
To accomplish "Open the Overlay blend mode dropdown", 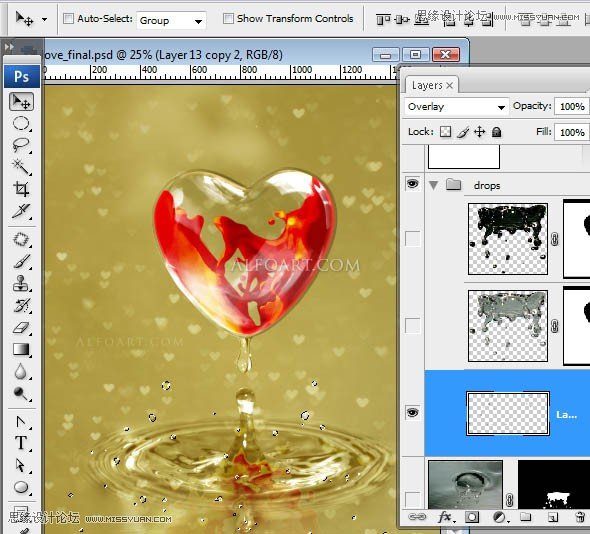I will click(x=457, y=107).
